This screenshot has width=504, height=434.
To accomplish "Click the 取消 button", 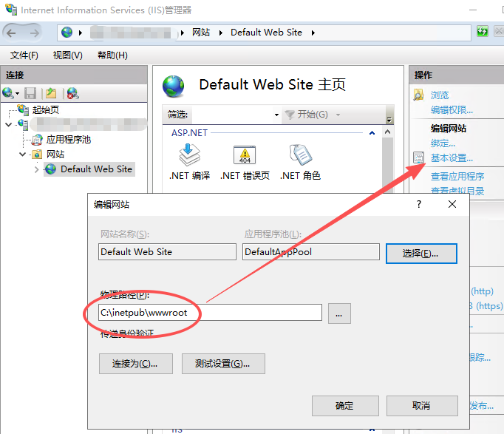I will (422, 406).
